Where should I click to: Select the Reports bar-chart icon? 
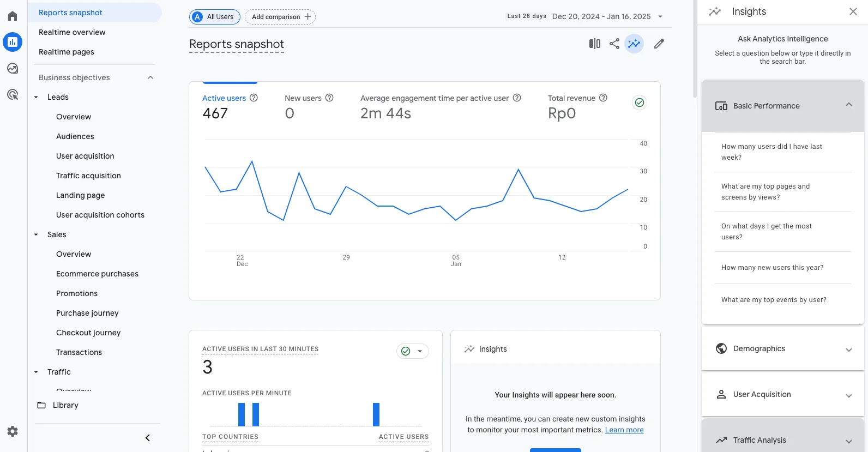pyautogui.click(x=13, y=42)
